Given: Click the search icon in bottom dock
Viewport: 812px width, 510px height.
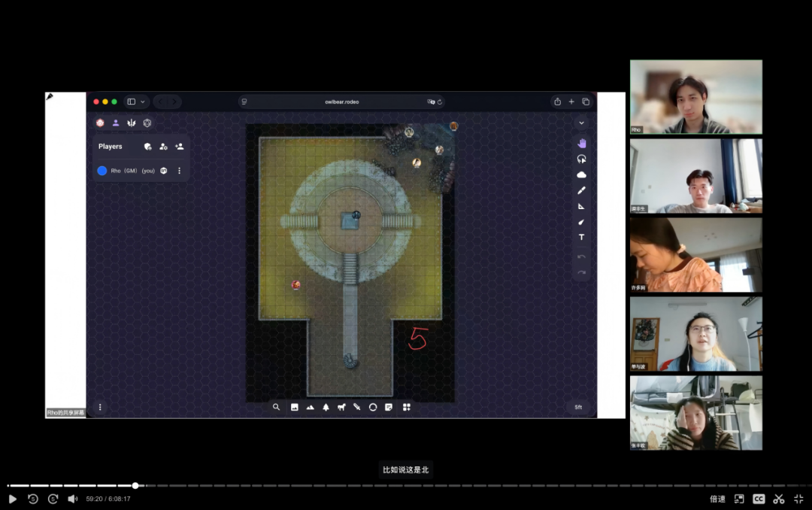Looking at the screenshot, I should click(x=276, y=407).
